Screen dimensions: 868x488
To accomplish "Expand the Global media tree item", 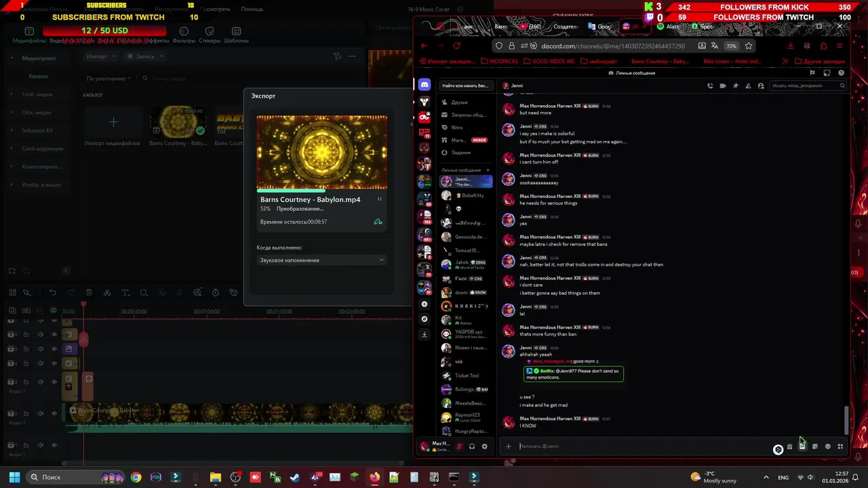I will (12, 94).
